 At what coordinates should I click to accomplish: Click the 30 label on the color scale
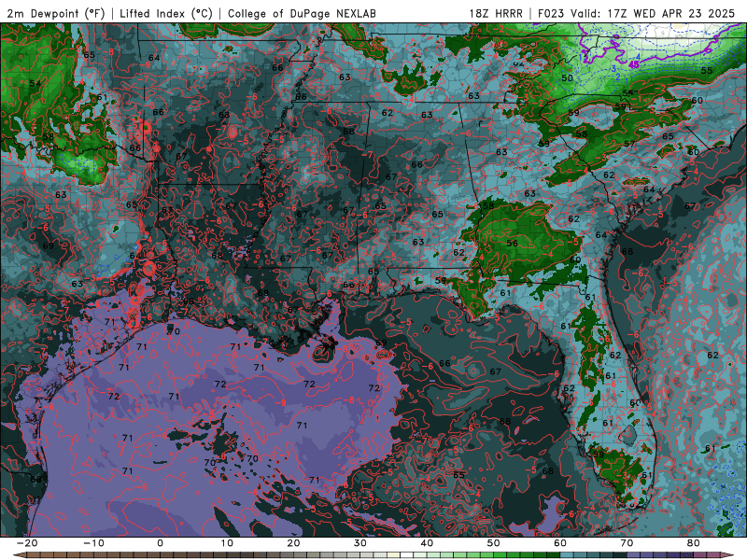[360, 543]
